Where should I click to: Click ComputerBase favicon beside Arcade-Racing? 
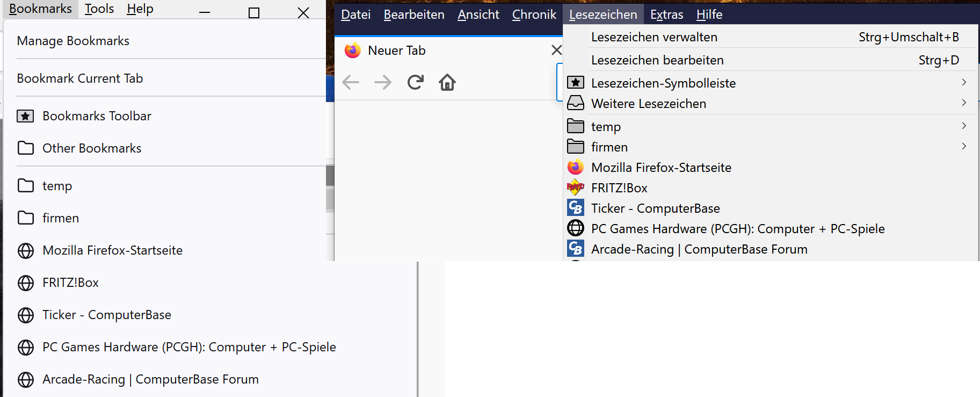[x=576, y=248]
